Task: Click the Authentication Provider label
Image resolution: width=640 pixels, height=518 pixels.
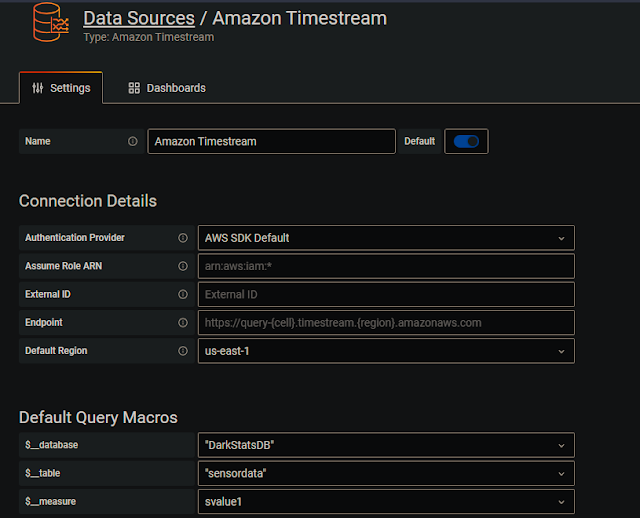Action: (75, 238)
